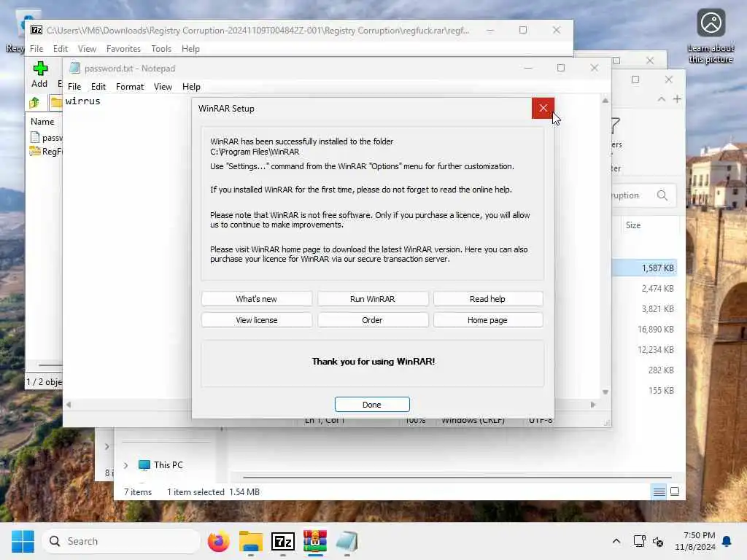The height and width of the screenshot is (560, 747).
Task: Open 7-Zip View menu
Action: tap(87, 49)
